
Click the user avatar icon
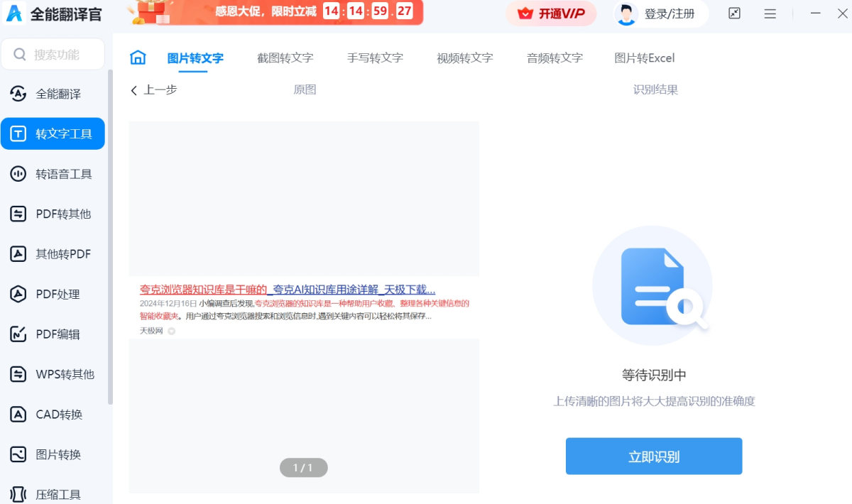(626, 13)
